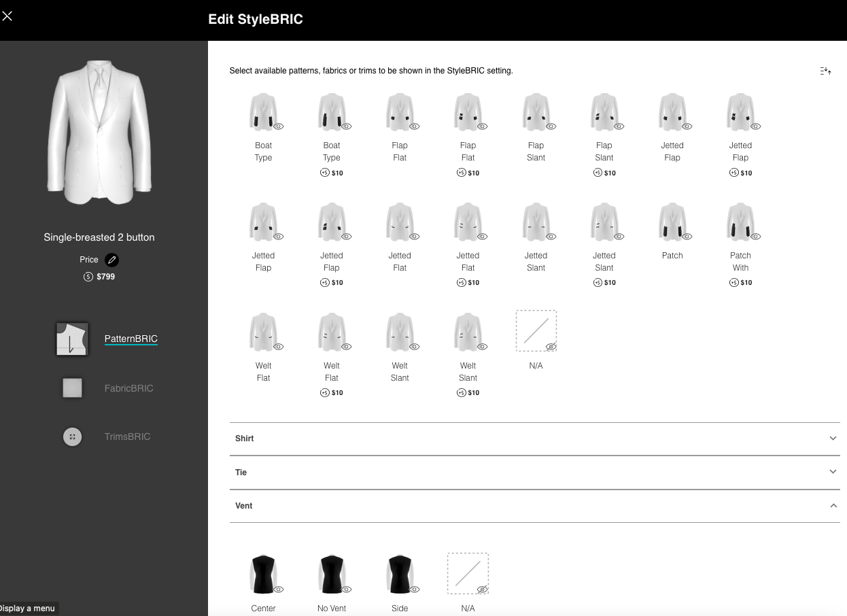Expand the Tie section
The width and height of the screenshot is (847, 616).
tap(833, 472)
